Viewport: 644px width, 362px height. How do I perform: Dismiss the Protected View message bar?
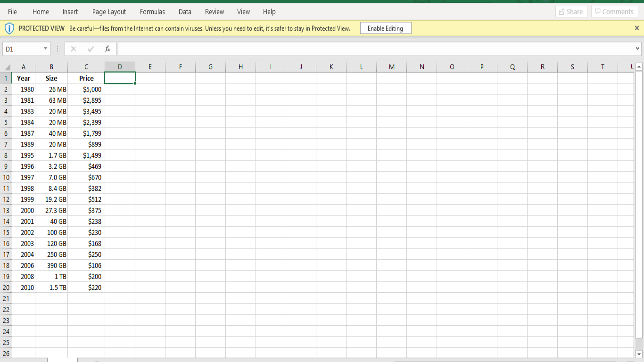tap(637, 28)
